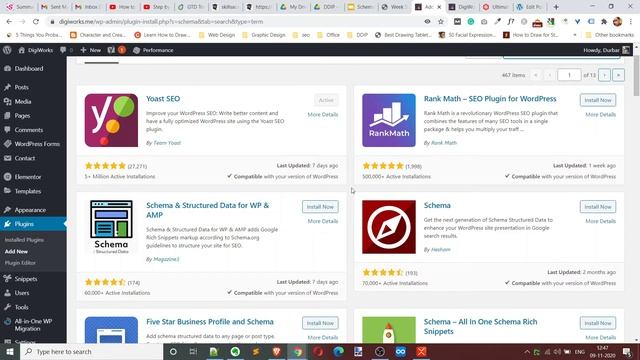Open Appearance in the sidebar
The image size is (640, 360).
[30, 210]
